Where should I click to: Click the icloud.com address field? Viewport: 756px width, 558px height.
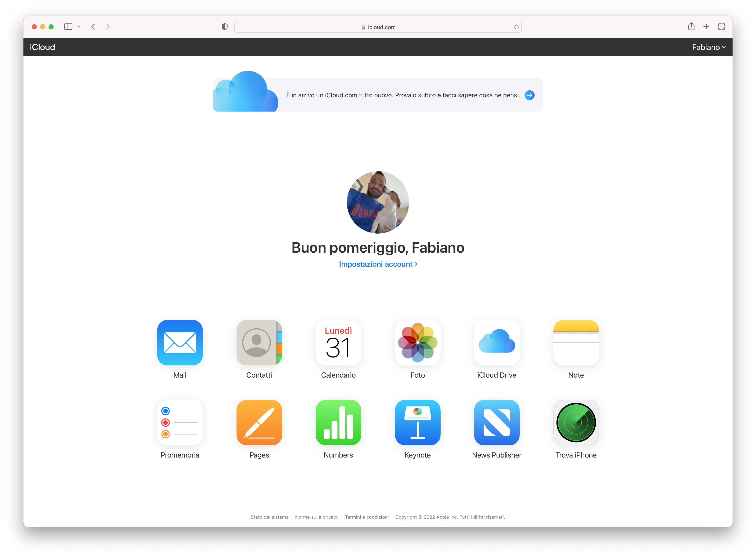tap(378, 27)
